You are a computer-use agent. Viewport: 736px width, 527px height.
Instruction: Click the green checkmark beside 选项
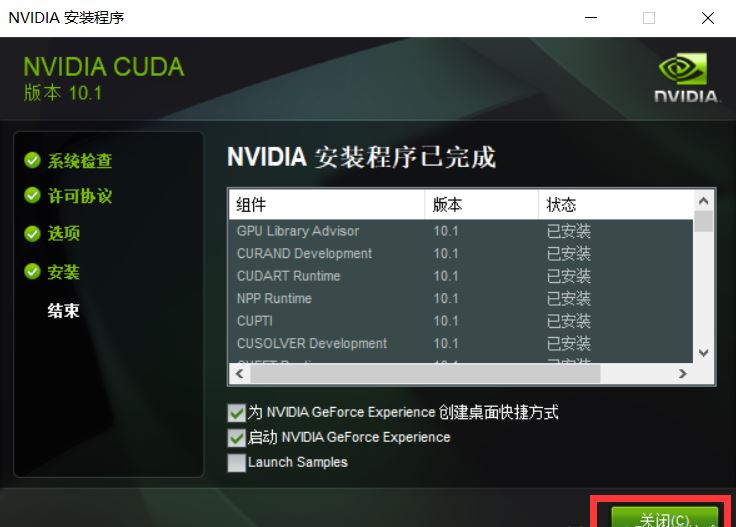(32, 233)
